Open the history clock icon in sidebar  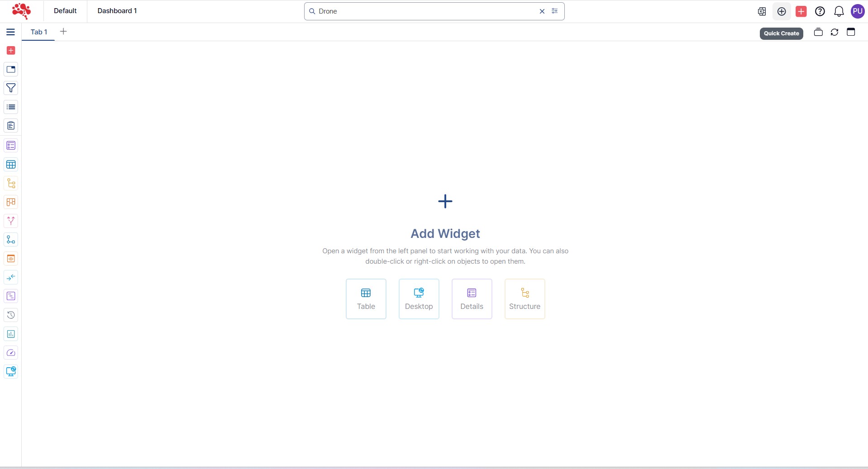(11, 315)
